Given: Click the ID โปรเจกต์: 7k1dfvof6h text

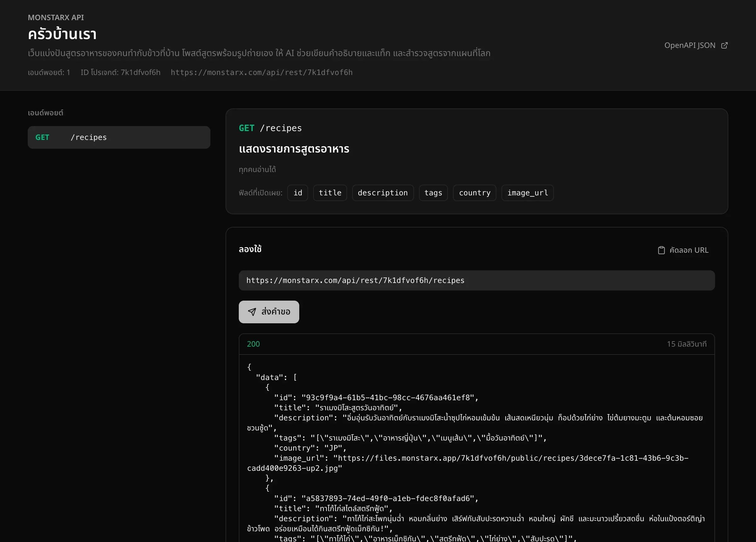Looking at the screenshot, I should [x=120, y=72].
